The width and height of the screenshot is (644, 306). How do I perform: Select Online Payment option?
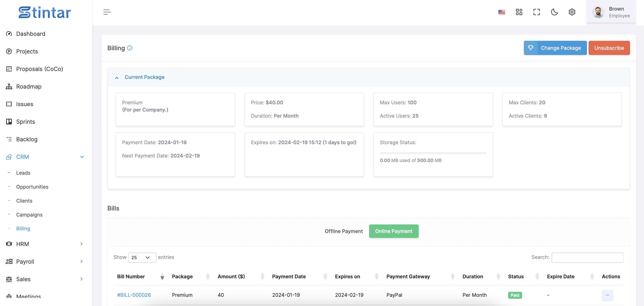(393, 231)
